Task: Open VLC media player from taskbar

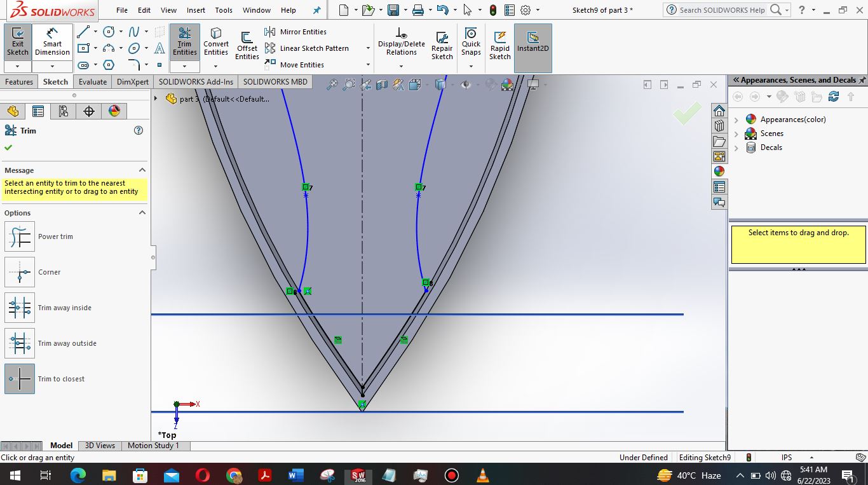Action: click(483, 475)
